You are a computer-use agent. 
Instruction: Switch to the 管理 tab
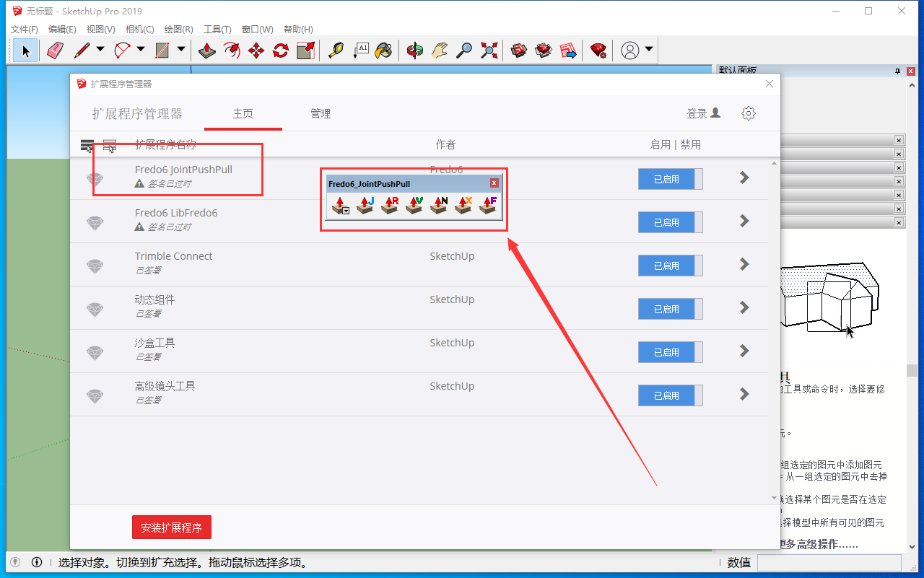point(321,114)
